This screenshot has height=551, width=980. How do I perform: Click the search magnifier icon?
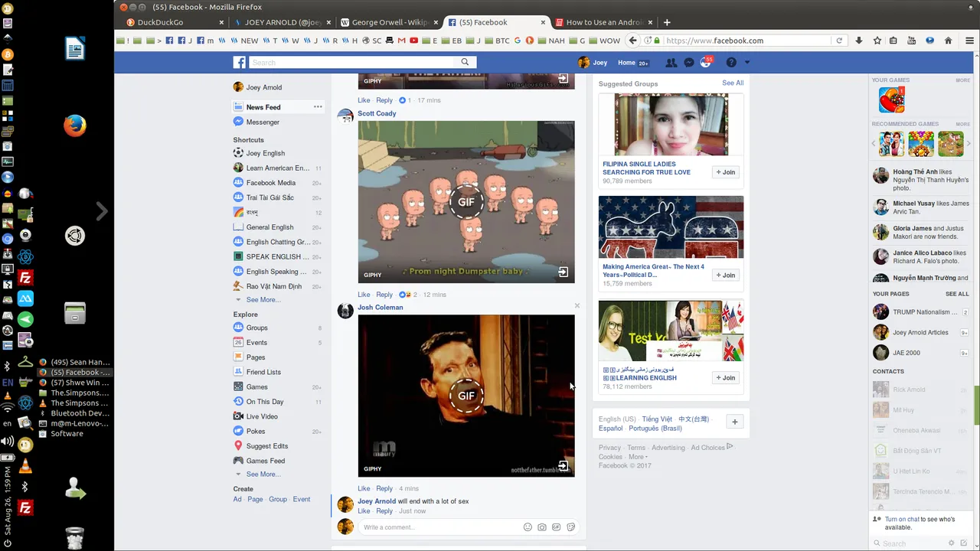(x=465, y=63)
